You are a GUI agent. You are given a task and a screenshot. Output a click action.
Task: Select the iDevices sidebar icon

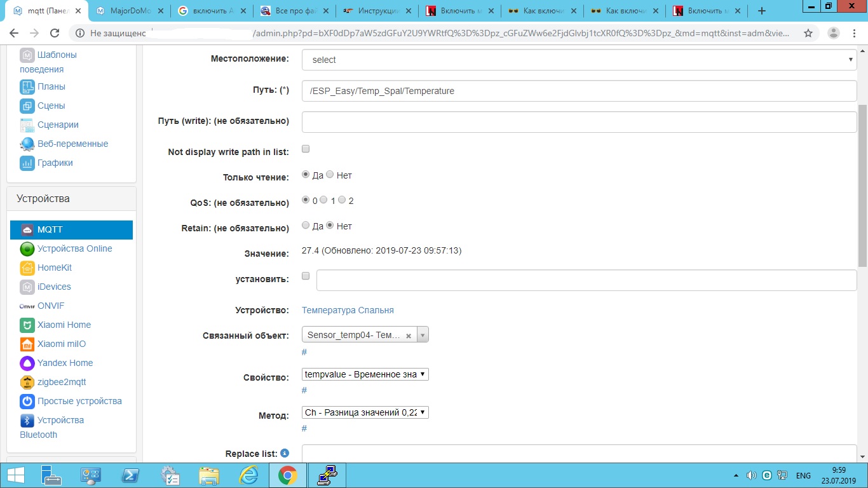coord(27,287)
